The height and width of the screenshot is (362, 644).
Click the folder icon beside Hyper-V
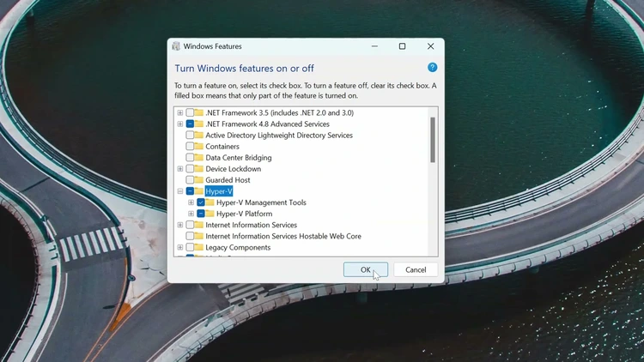coord(199,191)
